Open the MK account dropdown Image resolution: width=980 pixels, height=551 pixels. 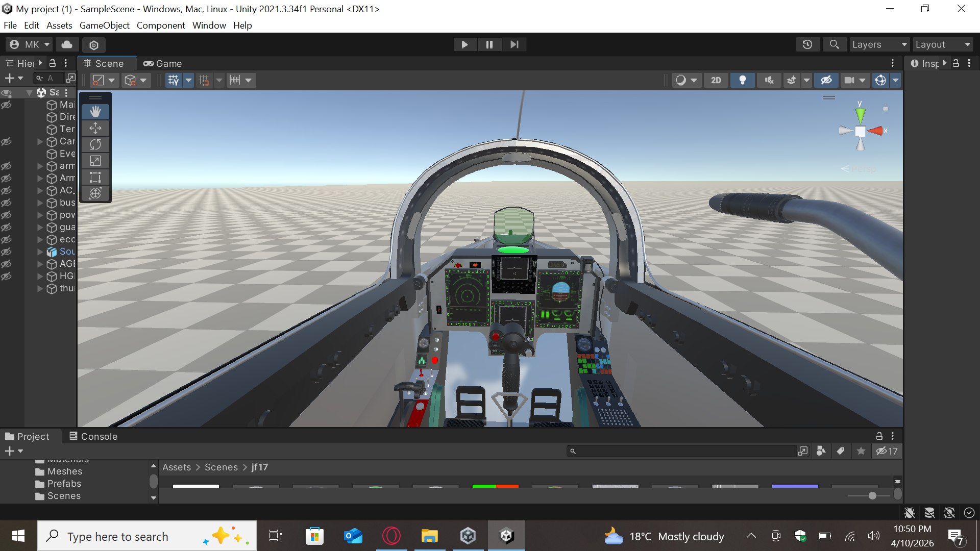coord(30,44)
